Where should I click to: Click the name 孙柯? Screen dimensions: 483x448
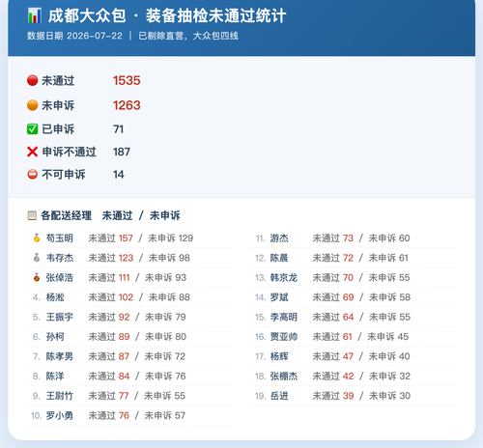(55, 337)
